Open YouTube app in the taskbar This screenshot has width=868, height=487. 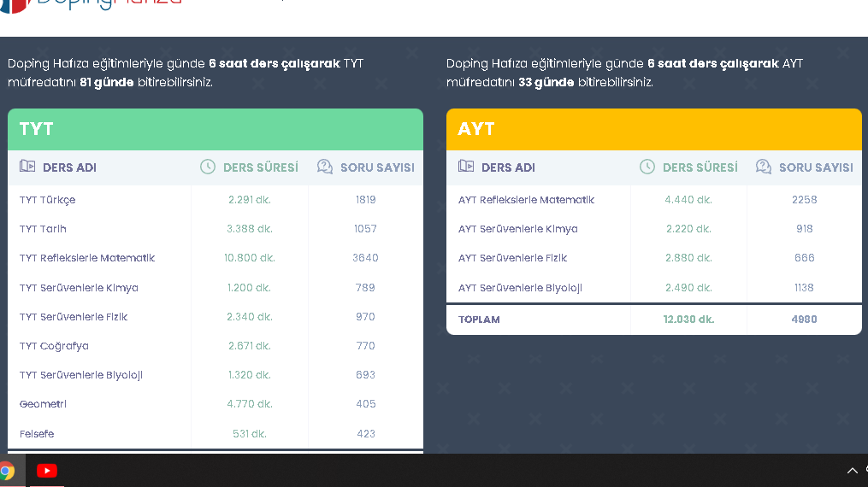pos(47,471)
